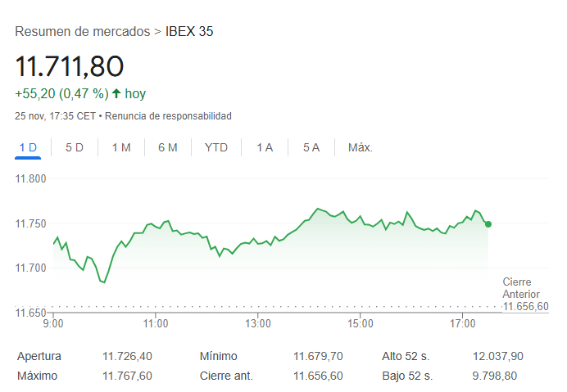Show the 6 M chart range
Screen dimensions: 567x392
pos(168,147)
